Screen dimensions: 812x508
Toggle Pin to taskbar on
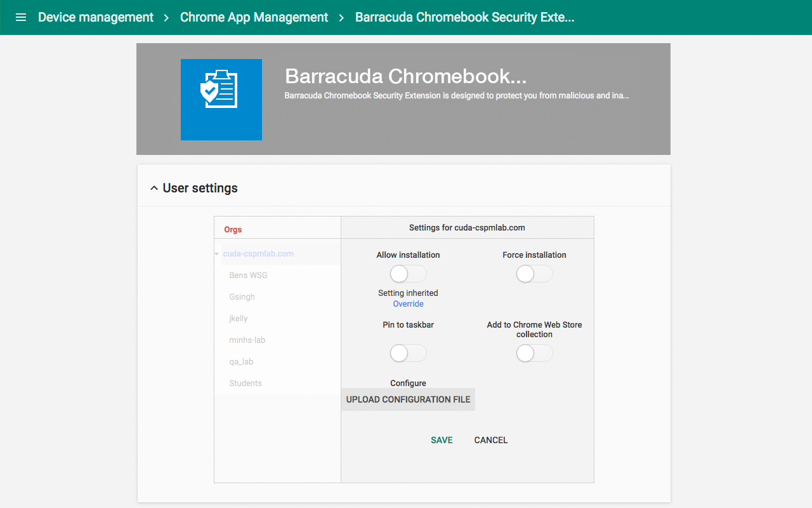pos(408,353)
